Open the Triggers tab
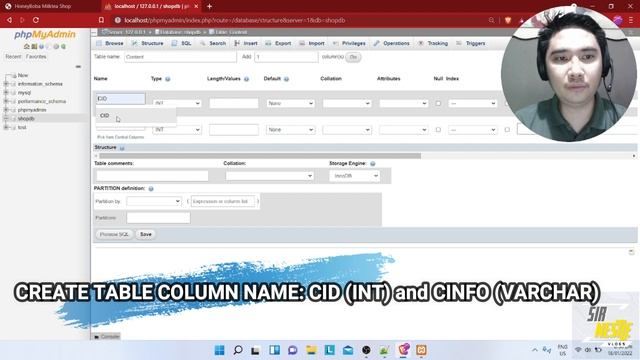Viewport: 640px width, 360px height. coord(471,43)
